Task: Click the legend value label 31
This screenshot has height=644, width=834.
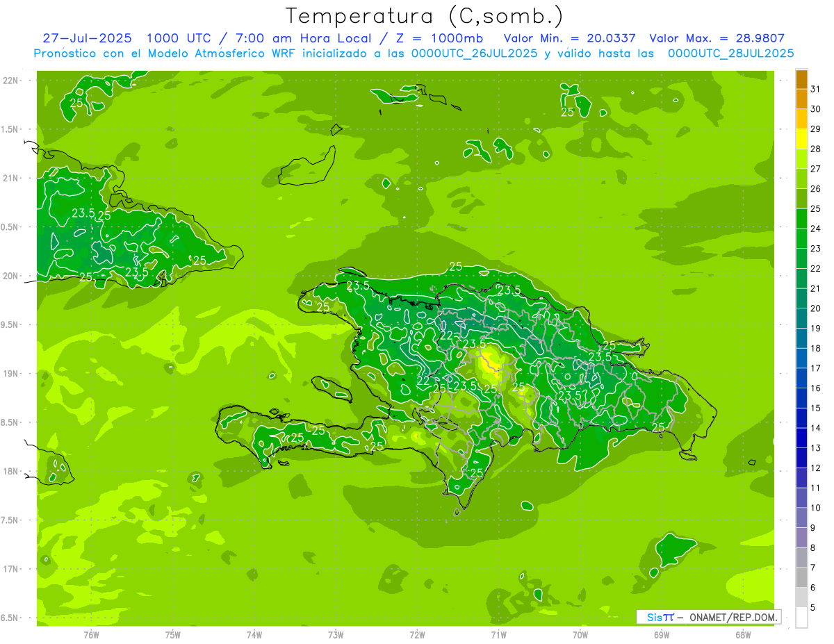Action: click(x=815, y=89)
